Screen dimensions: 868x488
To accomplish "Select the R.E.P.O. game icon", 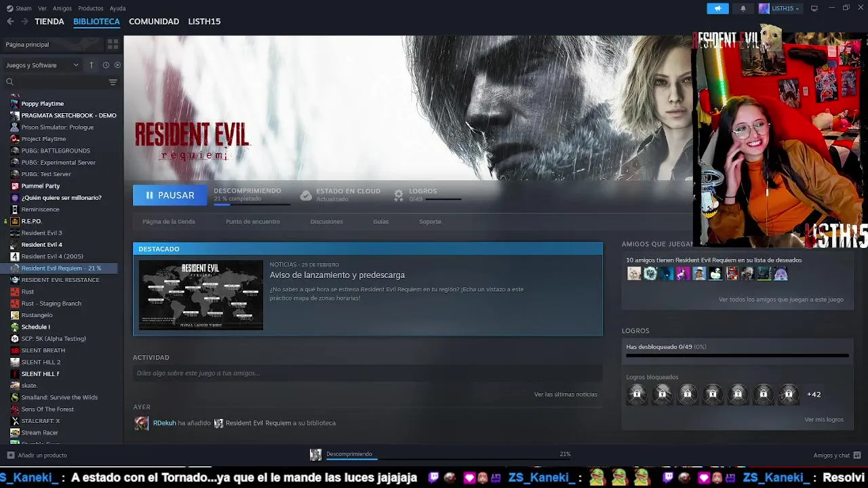I will (15, 221).
